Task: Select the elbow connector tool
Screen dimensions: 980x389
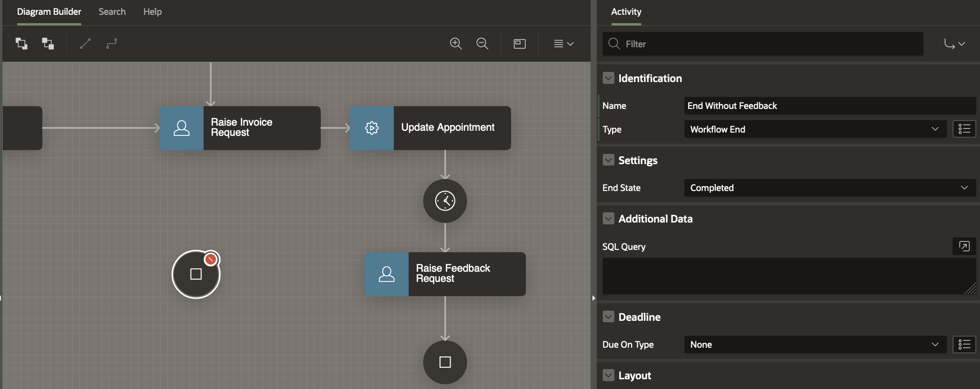Action: point(111,44)
